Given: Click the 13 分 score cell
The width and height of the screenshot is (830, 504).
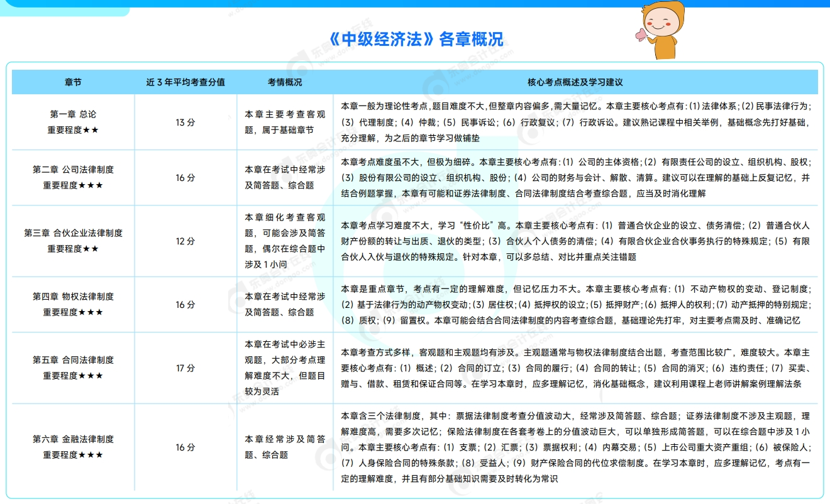Looking at the screenshot, I should 185,121.
